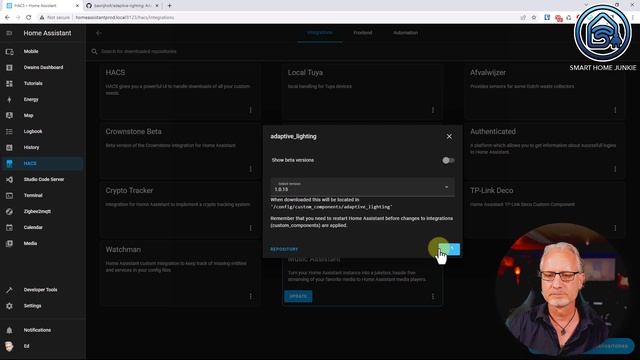This screenshot has width=640, height=360.
Task: Switch to the Automation tab
Action: [x=405, y=33]
